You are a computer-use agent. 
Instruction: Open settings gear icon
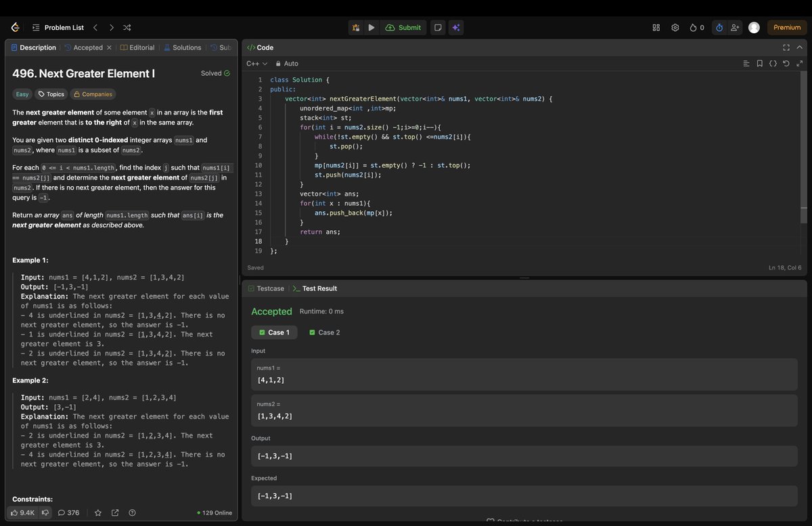click(675, 28)
